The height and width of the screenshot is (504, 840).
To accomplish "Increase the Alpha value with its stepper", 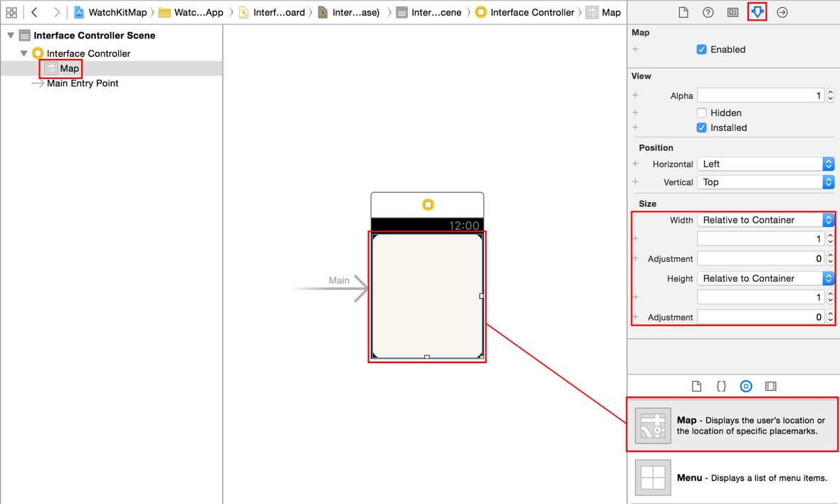I will pyautogui.click(x=830, y=92).
